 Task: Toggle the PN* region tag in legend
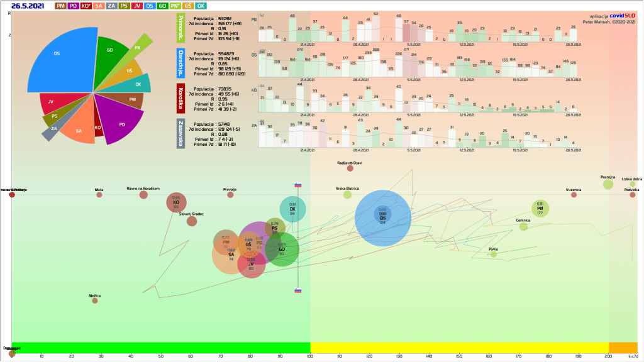[175, 6]
